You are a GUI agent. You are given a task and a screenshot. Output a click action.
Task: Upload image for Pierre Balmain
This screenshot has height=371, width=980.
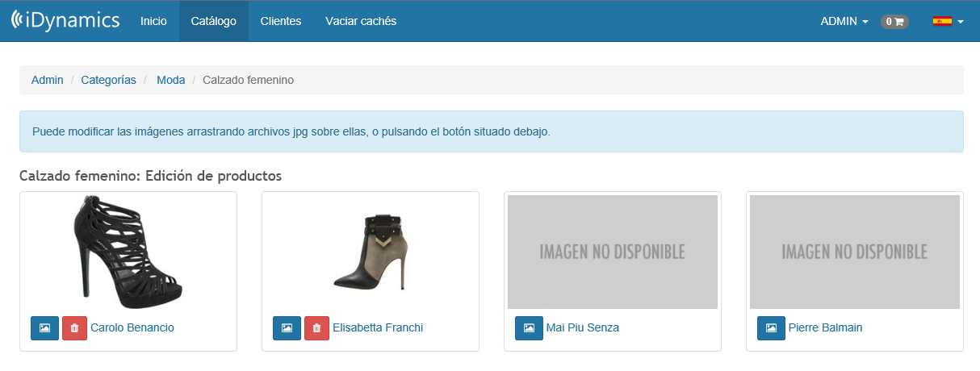(771, 328)
